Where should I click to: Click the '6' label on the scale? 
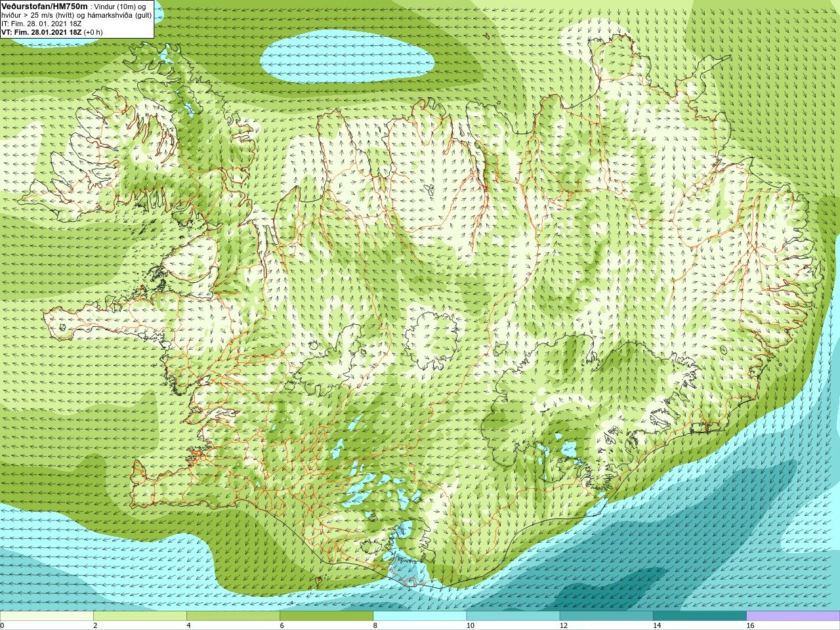[x=282, y=626]
